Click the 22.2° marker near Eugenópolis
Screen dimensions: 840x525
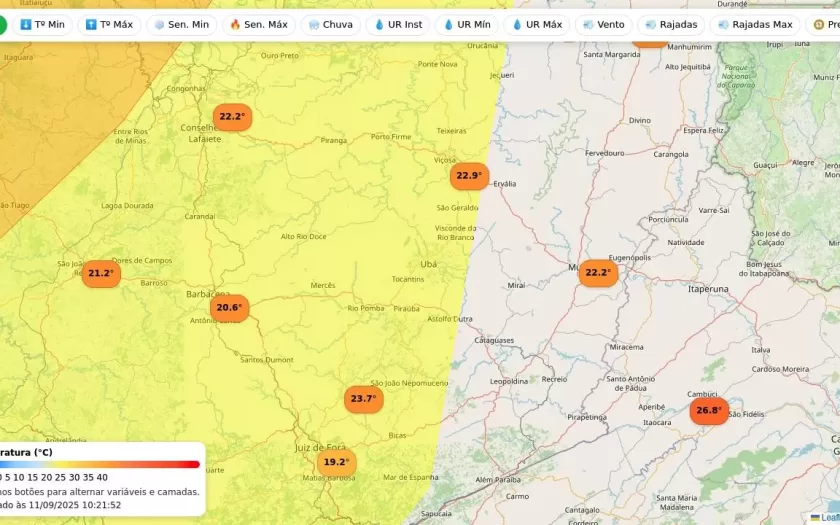597,273
